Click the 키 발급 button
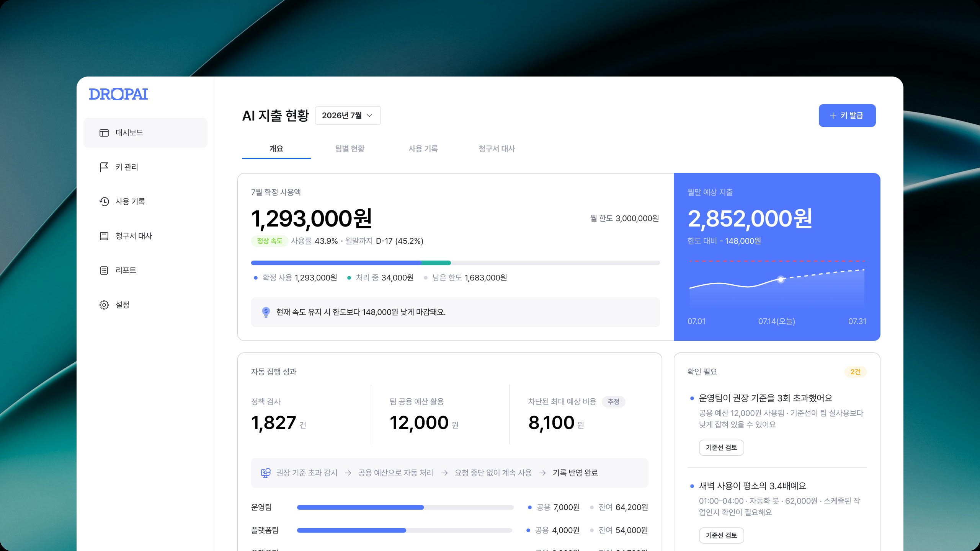This screenshot has height=551, width=980. (847, 116)
